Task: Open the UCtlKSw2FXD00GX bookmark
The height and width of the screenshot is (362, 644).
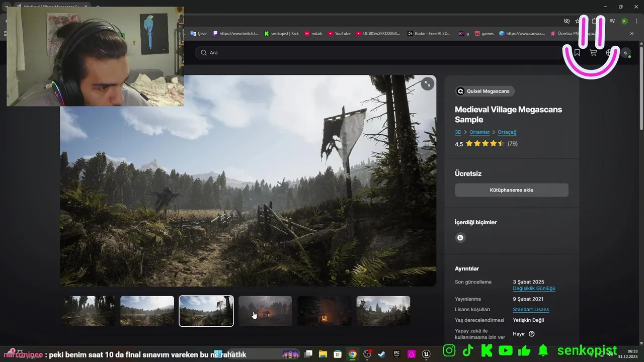Action: pos(378,34)
